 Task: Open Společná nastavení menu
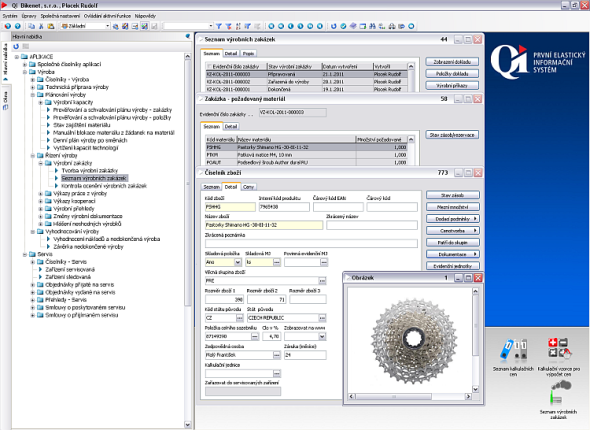[60, 16]
